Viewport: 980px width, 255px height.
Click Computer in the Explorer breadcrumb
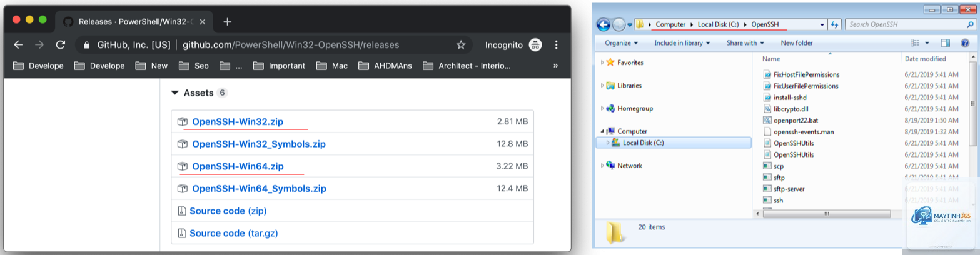click(x=670, y=24)
